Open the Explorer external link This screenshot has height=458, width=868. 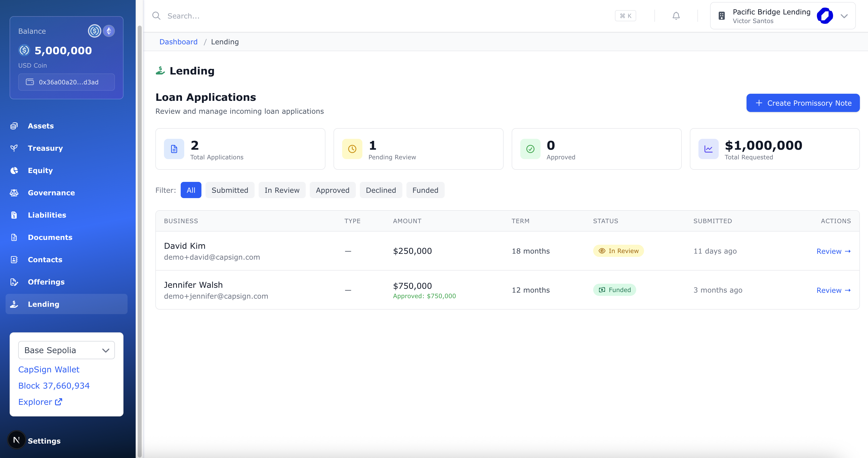click(x=40, y=402)
